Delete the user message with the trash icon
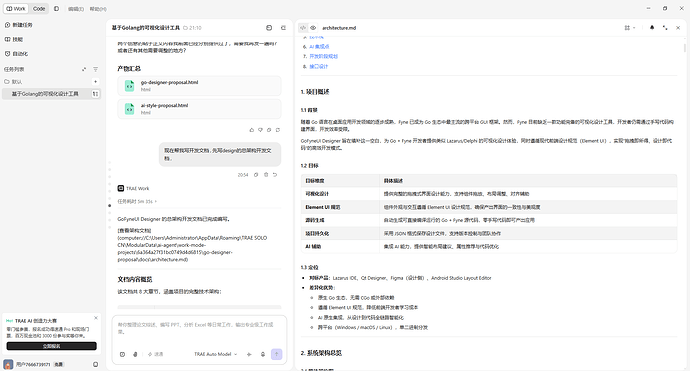The image size is (690, 371). coord(266,175)
